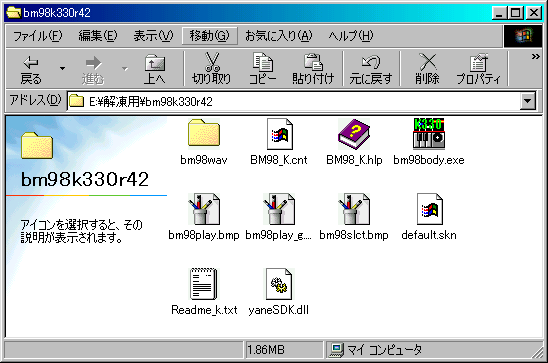Open the 表示(V) menu
This screenshot has height=363, width=548.
(153, 36)
